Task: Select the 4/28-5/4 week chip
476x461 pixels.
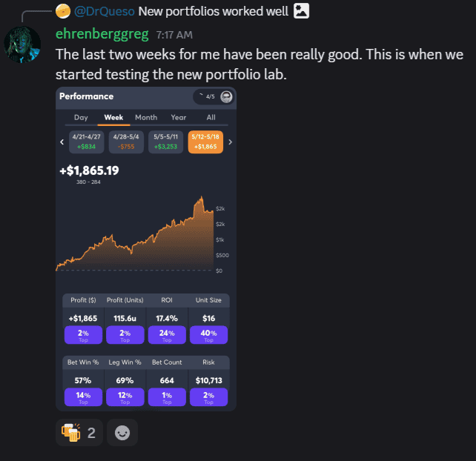Action: point(126,142)
